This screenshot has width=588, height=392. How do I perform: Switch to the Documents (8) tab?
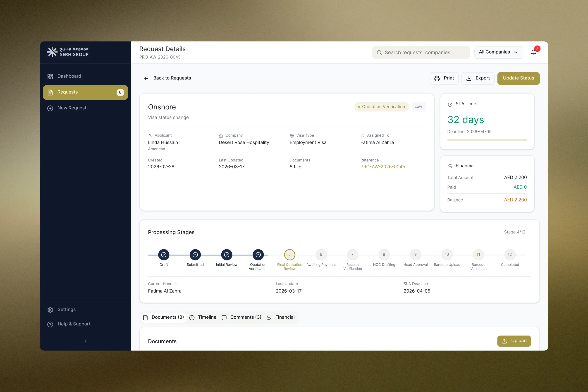(x=163, y=318)
